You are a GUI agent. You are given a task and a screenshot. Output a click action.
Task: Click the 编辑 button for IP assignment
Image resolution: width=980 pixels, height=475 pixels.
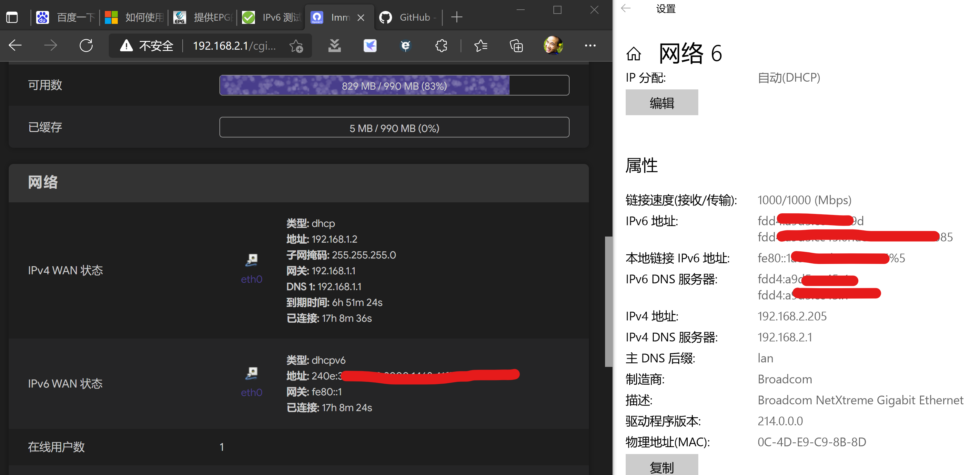662,103
